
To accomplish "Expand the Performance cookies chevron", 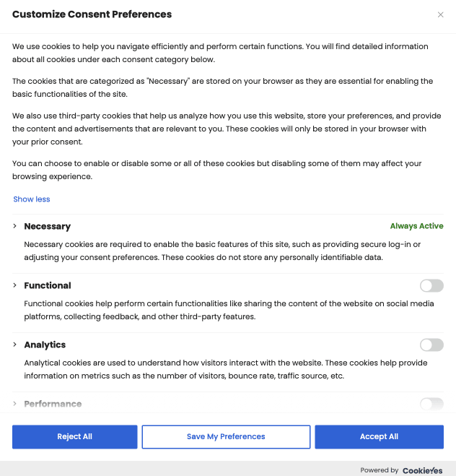I will [14, 404].
